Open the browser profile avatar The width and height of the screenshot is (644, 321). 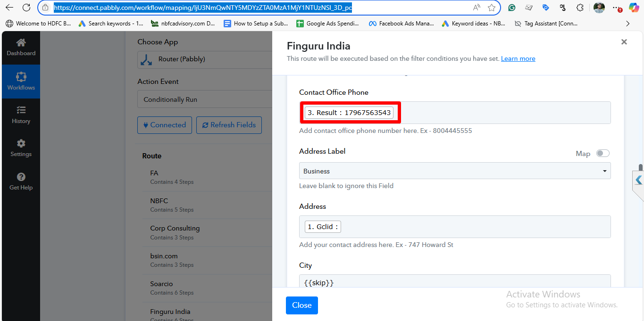tap(599, 8)
